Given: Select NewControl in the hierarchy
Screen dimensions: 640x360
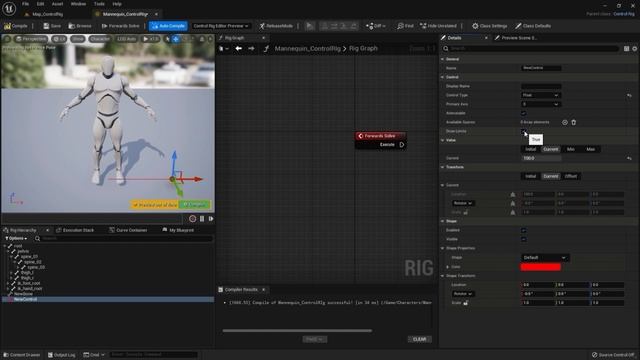Looking at the screenshot, I should coord(25,299).
